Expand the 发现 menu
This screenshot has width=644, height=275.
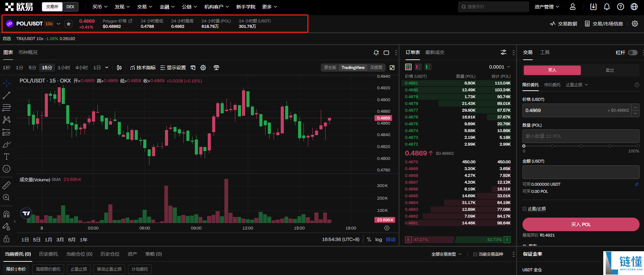click(x=122, y=7)
